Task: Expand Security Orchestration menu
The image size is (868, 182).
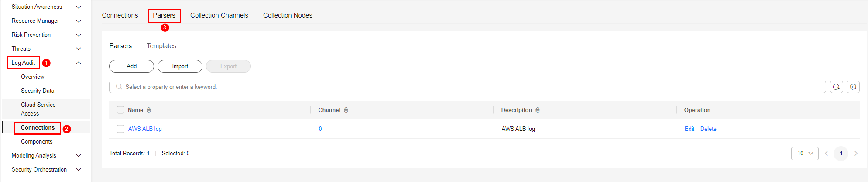Action: click(x=79, y=170)
